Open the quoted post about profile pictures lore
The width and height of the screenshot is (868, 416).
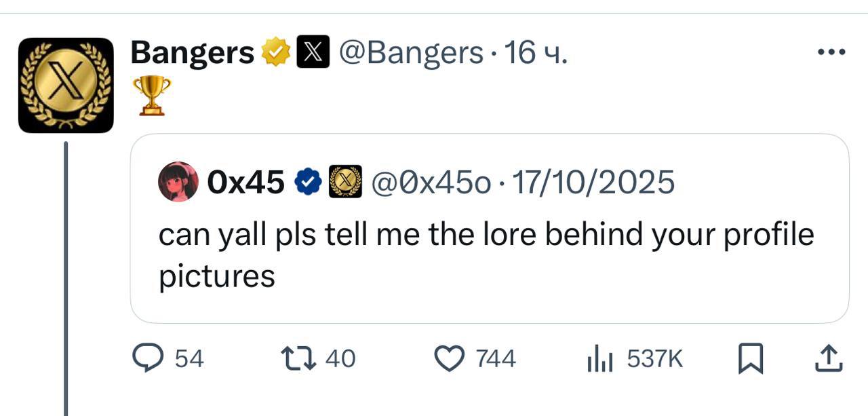tap(490, 229)
